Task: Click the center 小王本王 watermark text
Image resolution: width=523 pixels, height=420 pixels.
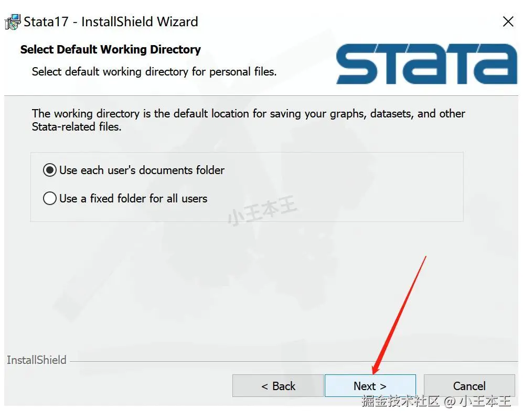Action: 262,210
